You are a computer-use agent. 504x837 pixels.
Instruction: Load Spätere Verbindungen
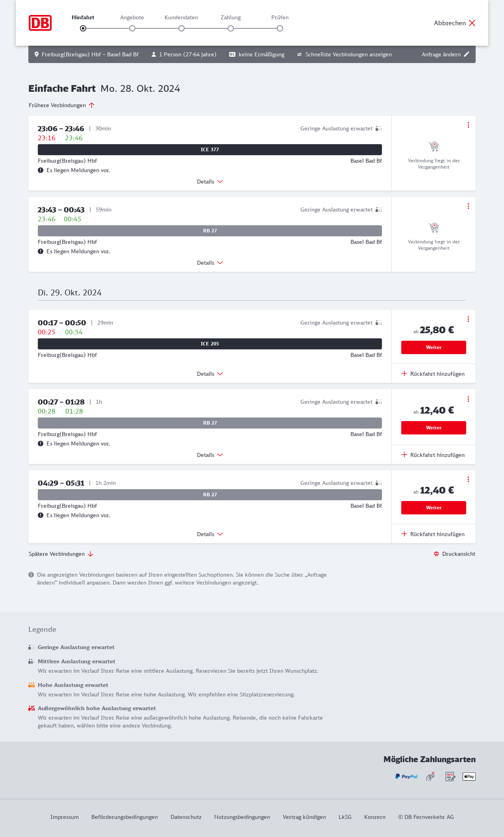(x=61, y=554)
